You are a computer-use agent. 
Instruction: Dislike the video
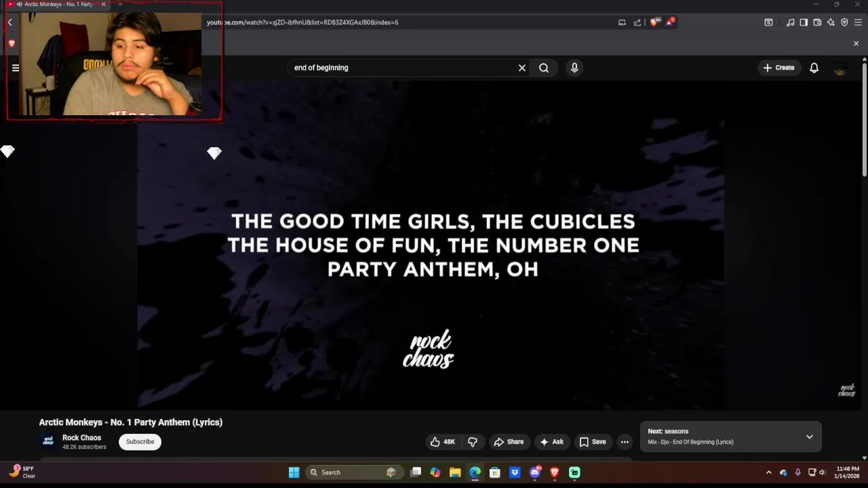(473, 442)
